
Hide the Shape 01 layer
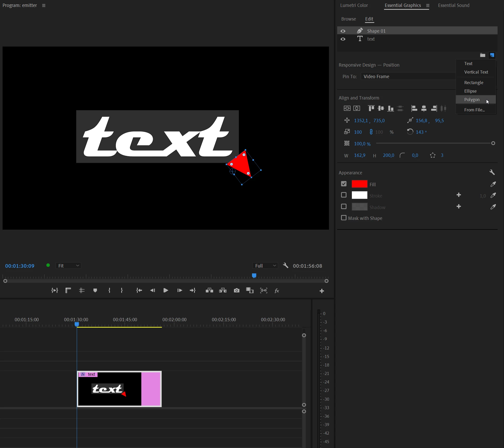[343, 31]
